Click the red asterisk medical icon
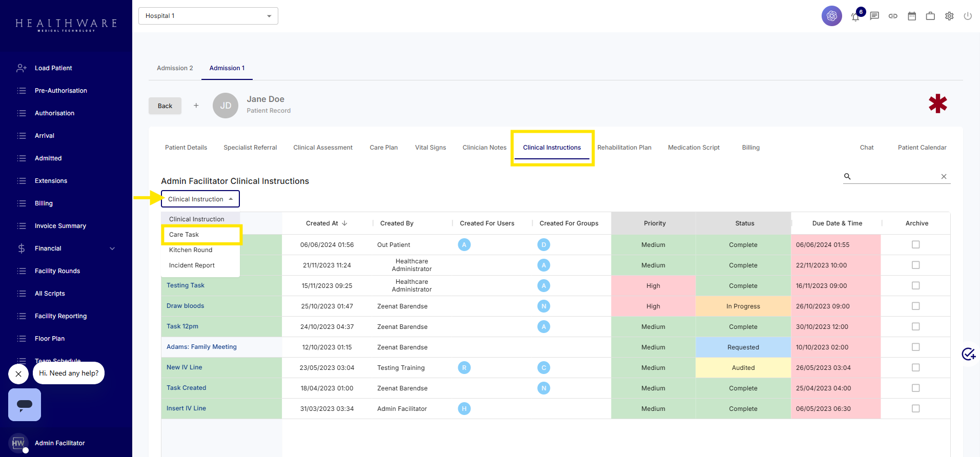980x457 pixels. 937,104
